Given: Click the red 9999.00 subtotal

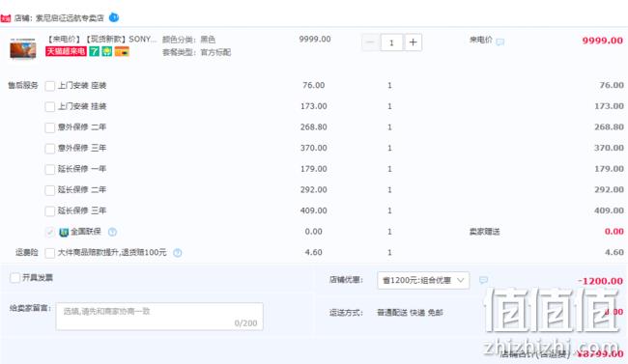Looking at the screenshot, I should (602, 41).
